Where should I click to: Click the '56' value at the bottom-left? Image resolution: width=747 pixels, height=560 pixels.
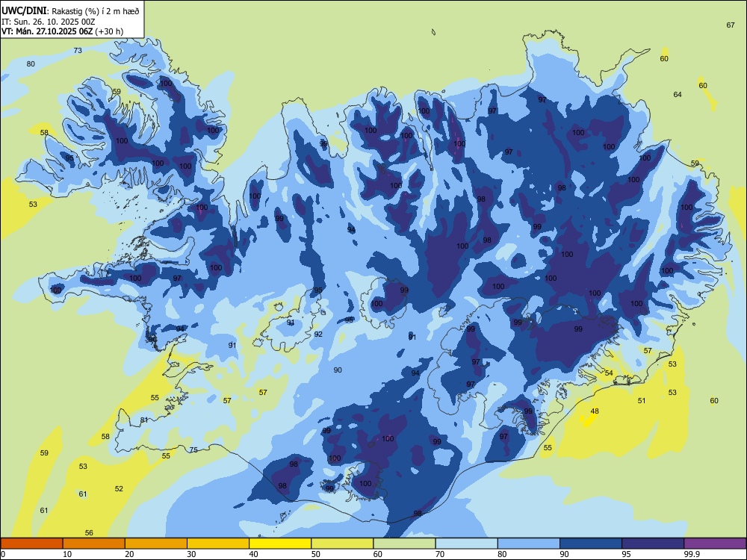click(89, 533)
